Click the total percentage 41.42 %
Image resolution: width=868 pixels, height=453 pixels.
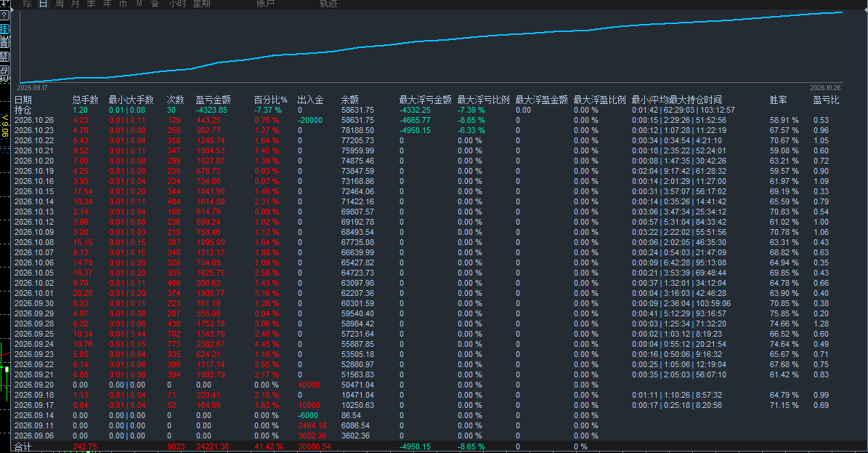coord(269,447)
